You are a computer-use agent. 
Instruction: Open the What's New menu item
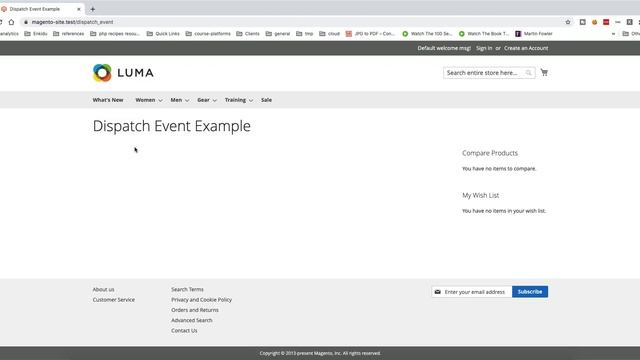coord(108,100)
